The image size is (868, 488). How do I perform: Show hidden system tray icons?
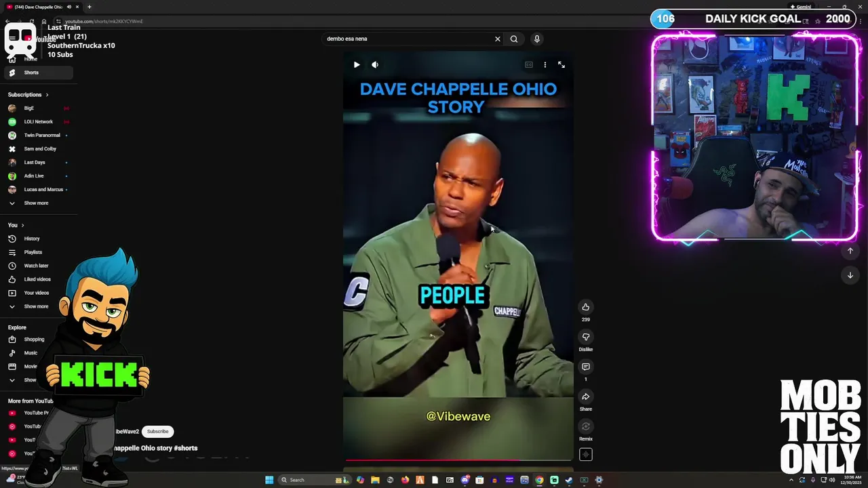click(x=791, y=480)
